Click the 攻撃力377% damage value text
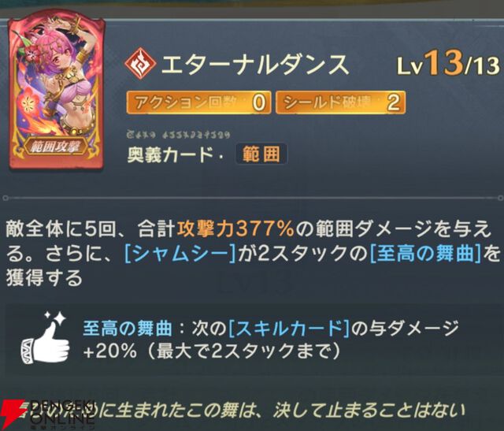 coord(235,229)
